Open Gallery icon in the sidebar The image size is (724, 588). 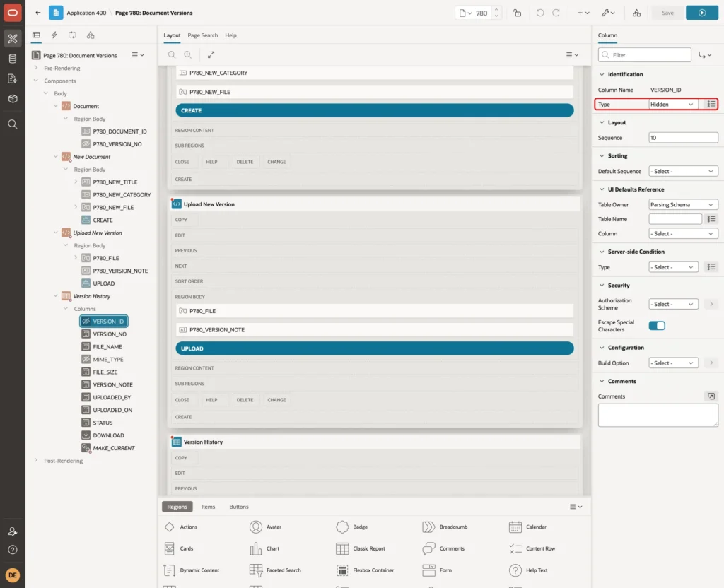pyautogui.click(x=13, y=99)
